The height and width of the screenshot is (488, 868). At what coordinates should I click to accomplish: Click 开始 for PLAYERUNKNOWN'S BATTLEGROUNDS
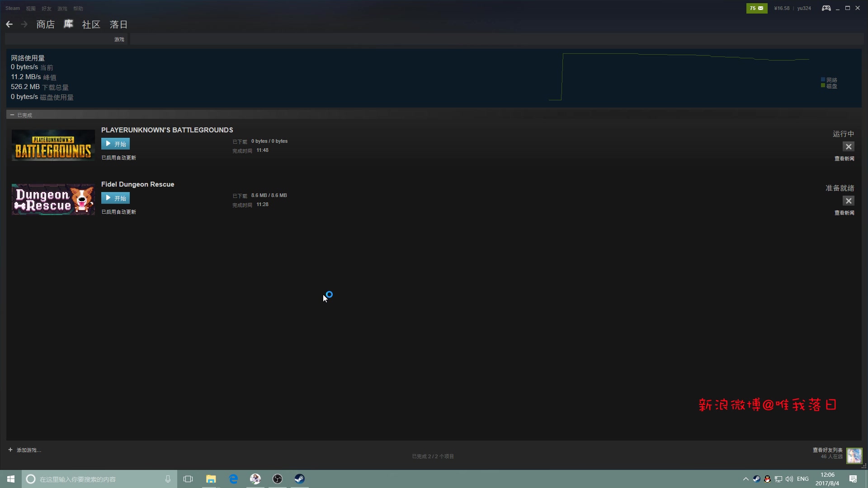[115, 144]
